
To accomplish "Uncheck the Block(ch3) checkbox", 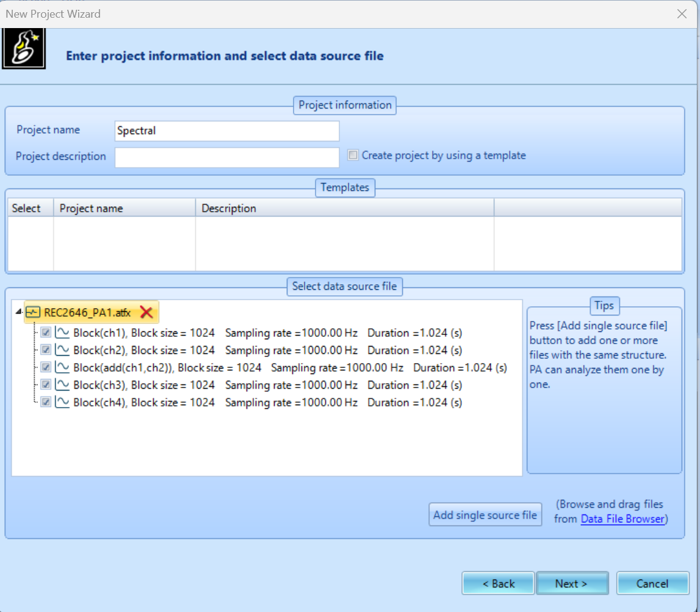I will coord(45,385).
